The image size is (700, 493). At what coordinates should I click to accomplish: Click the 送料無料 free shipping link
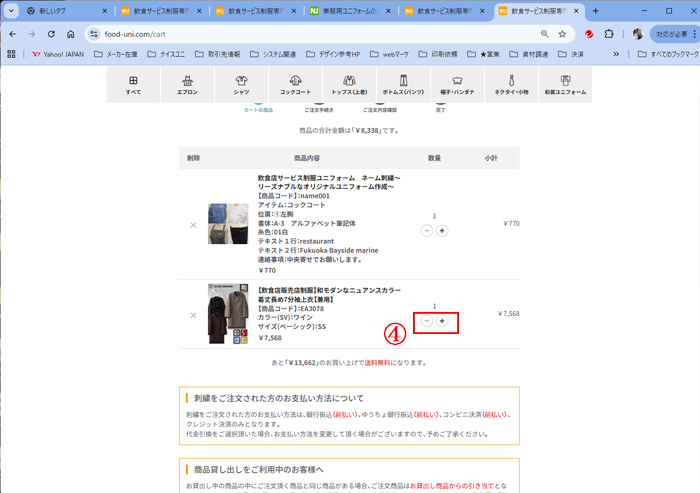pyautogui.click(x=377, y=363)
